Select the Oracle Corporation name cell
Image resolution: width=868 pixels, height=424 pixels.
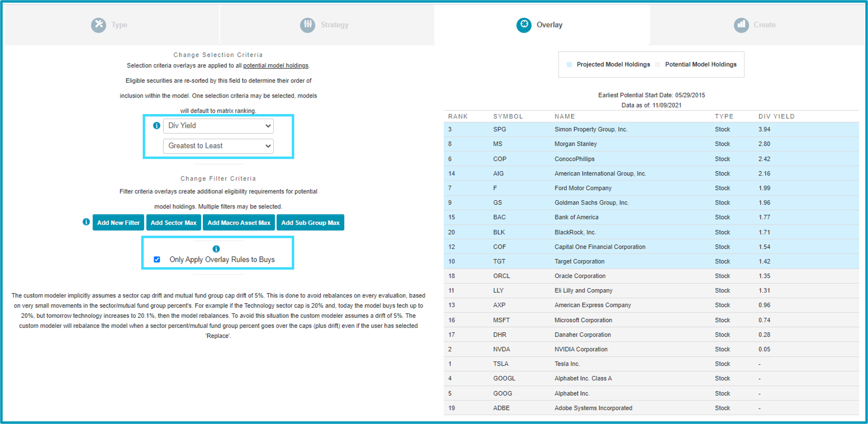580,276
